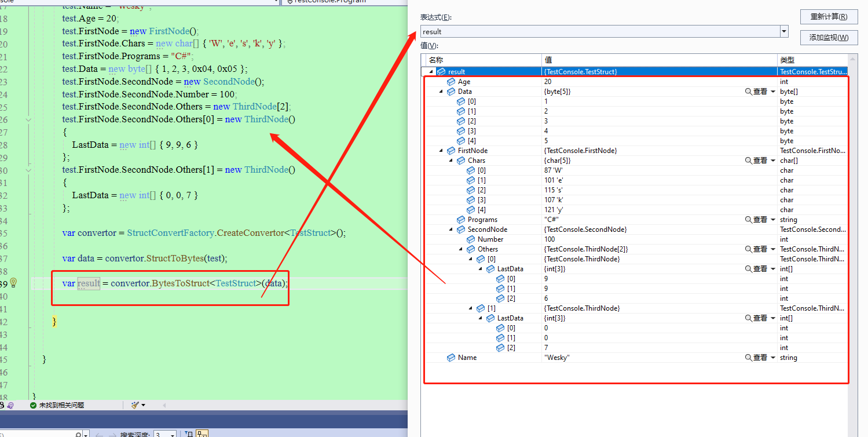Viewport: 868px width, 437px height.
Task: Click the purple IntelliCode icon in status strip
Action: pos(10,405)
